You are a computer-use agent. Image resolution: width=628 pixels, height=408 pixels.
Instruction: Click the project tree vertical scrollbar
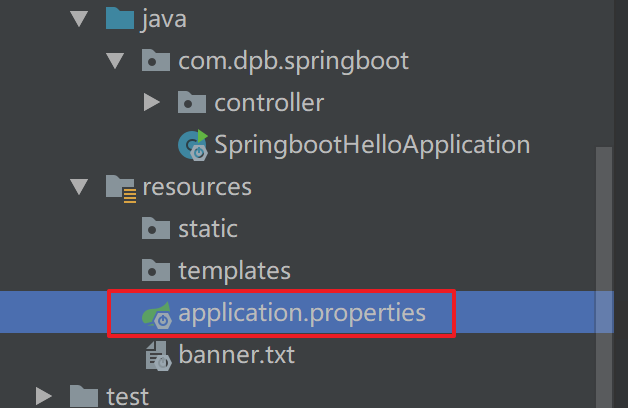(604, 276)
